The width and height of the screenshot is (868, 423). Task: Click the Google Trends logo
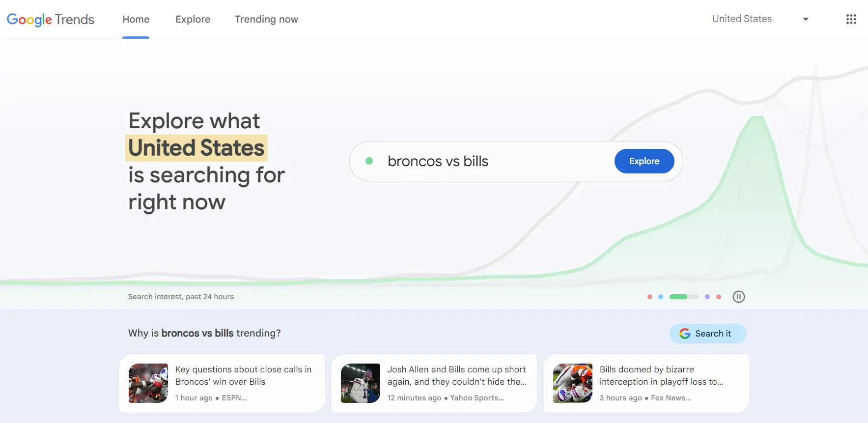pos(50,19)
